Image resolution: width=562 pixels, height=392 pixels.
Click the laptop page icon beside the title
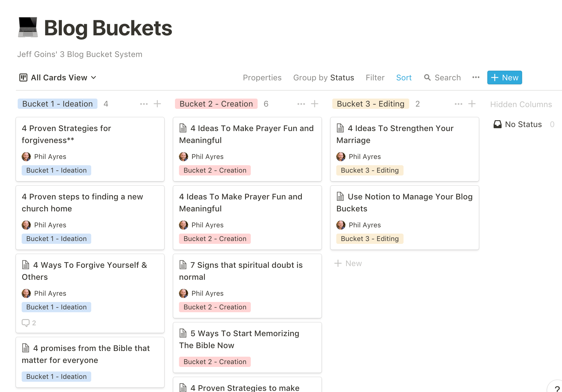28,27
